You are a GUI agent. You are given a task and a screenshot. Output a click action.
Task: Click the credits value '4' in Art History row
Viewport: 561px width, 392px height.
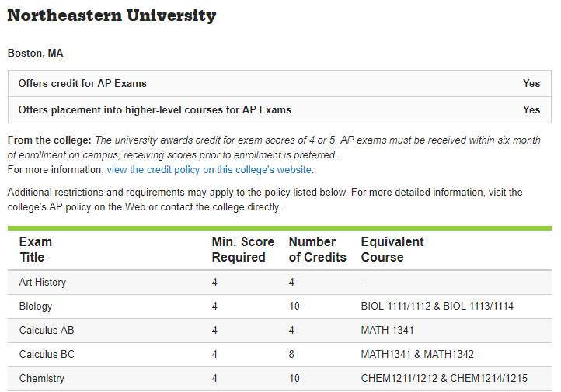(291, 283)
